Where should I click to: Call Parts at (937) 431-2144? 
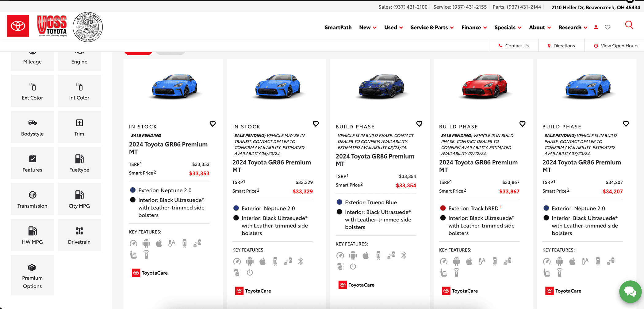point(517,7)
